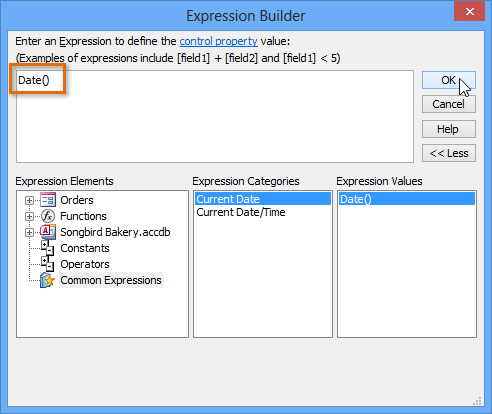Select the Songbird Bakery database icon
The height and width of the screenshot is (414, 492).
click(x=48, y=232)
